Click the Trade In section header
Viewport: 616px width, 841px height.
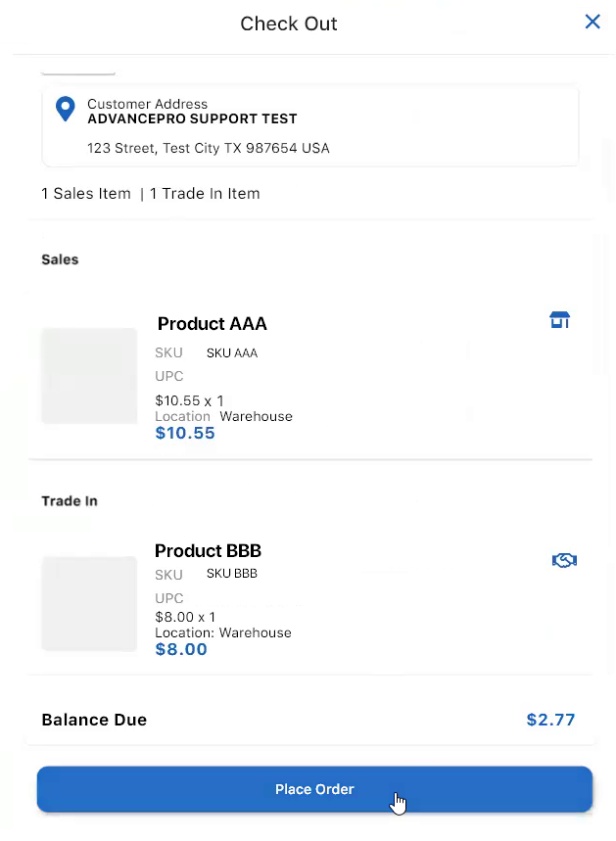click(70, 501)
